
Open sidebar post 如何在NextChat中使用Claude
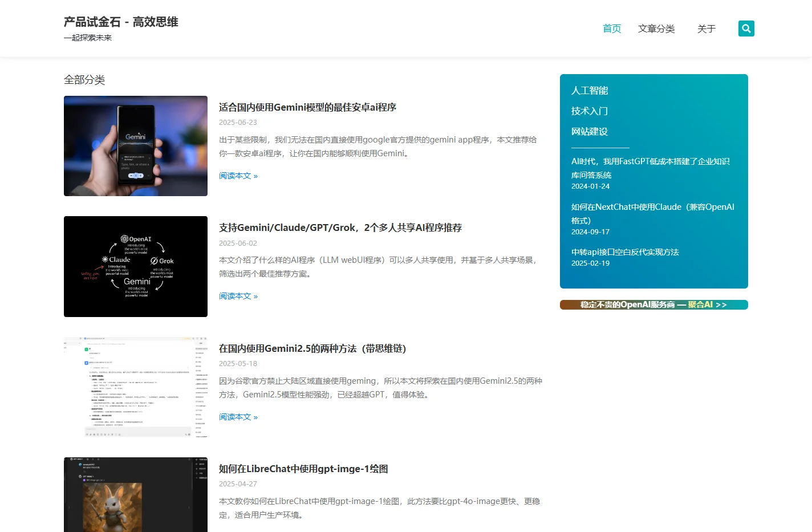click(x=653, y=214)
